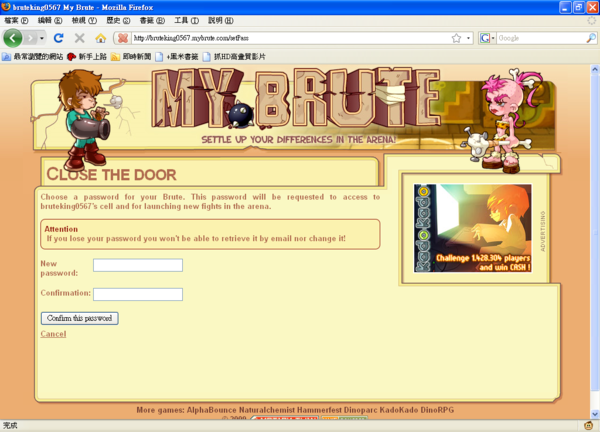Image resolution: width=600 pixels, height=432 pixels.
Task: Click the scrollbar up arrow
Action: pos(595,69)
